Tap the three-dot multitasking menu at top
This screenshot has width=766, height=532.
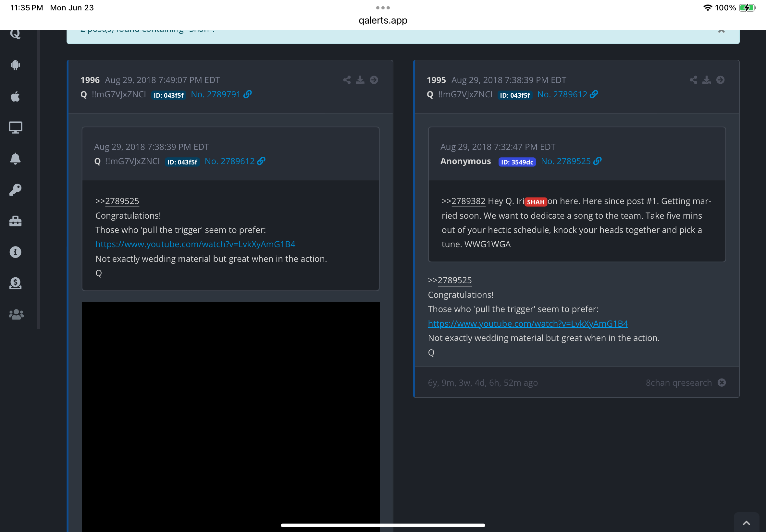tap(383, 7)
